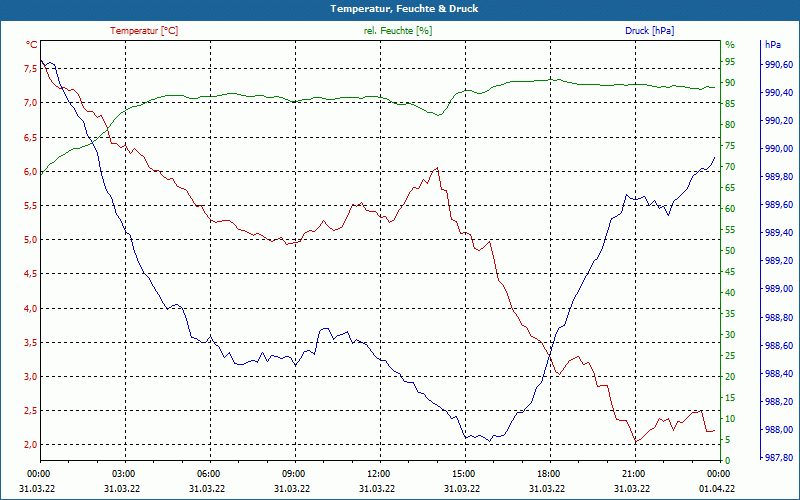Click the 75 tick on the humidity axis
Viewport: 800px width, 500px height.
pos(730,146)
